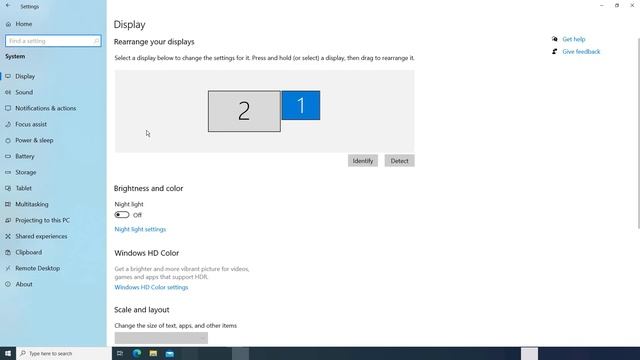The width and height of the screenshot is (640, 360).
Task: Click the Get help link
Action: coord(573,39)
